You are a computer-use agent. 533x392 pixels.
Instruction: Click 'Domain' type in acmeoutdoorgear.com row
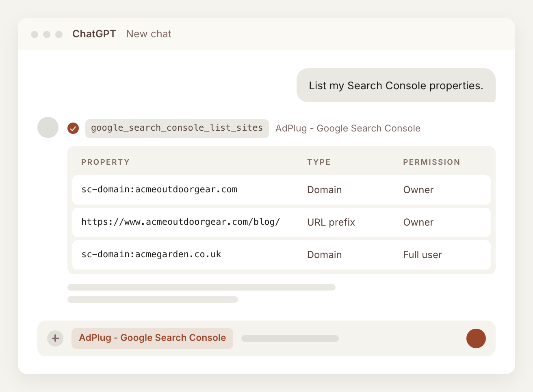click(325, 190)
